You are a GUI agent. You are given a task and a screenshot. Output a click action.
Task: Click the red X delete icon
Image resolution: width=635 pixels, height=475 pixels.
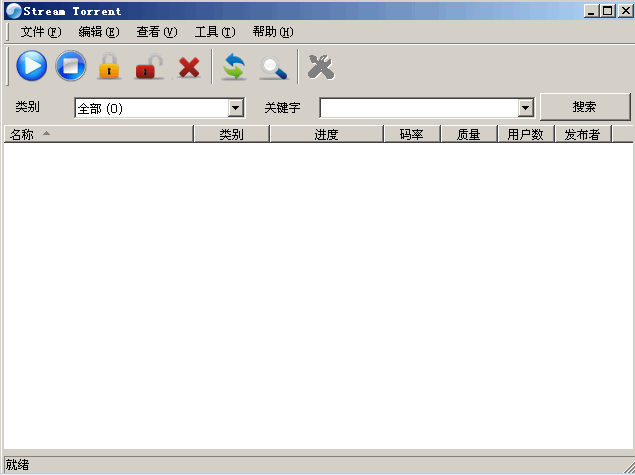coord(189,67)
